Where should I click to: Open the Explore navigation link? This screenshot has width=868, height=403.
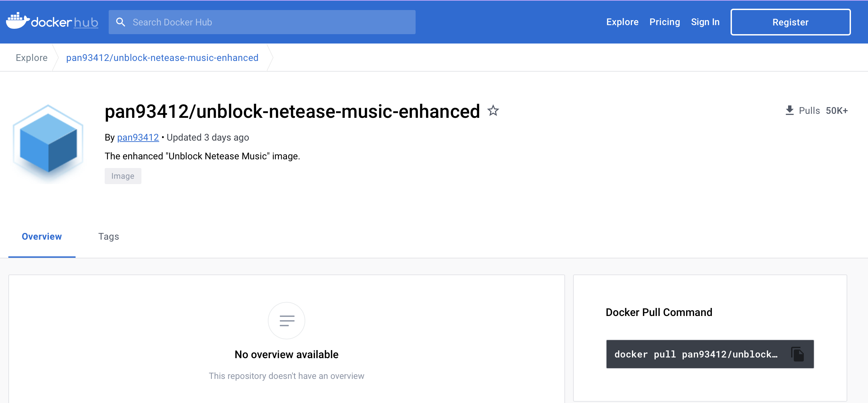[x=622, y=22]
